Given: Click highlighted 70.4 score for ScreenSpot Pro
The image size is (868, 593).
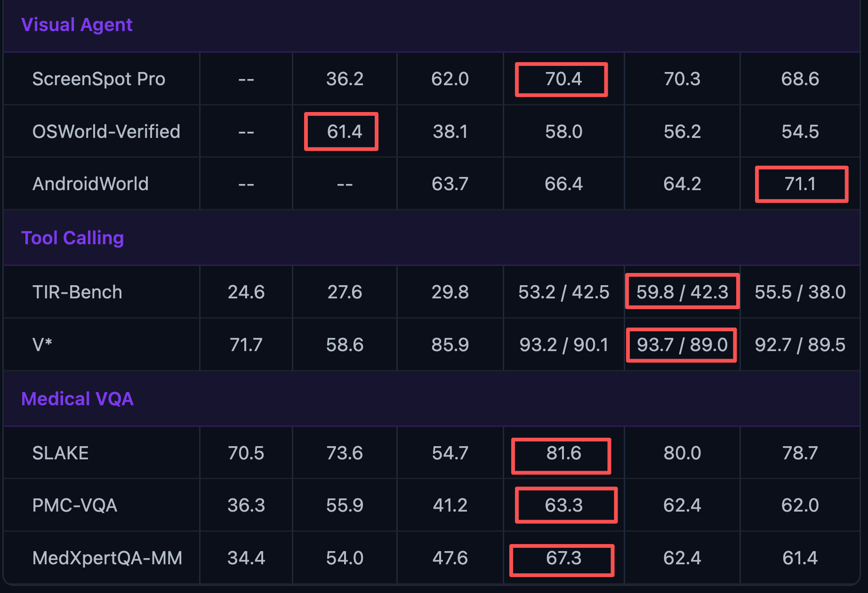Looking at the screenshot, I should [x=563, y=79].
